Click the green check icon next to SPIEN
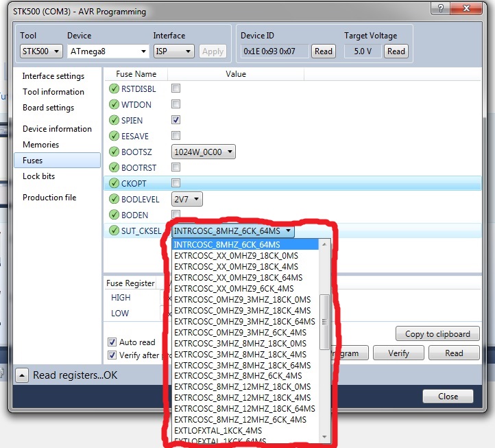 click(114, 120)
